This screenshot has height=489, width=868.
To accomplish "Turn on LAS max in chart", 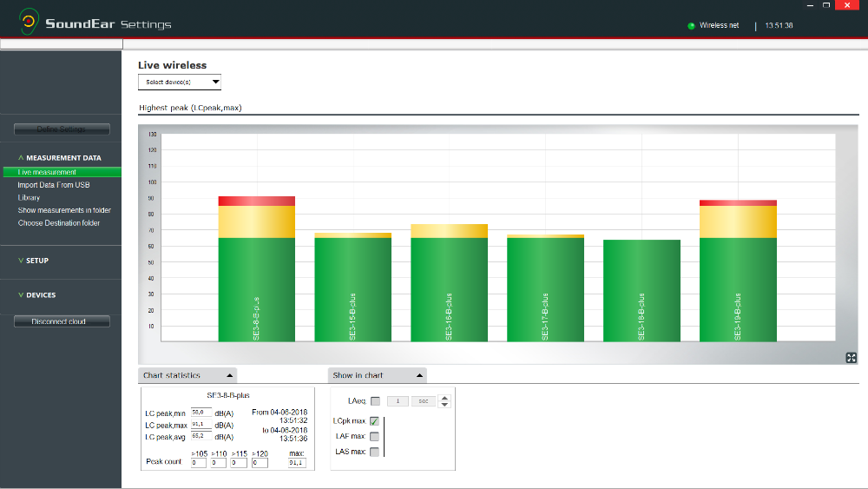I will pyautogui.click(x=375, y=452).
